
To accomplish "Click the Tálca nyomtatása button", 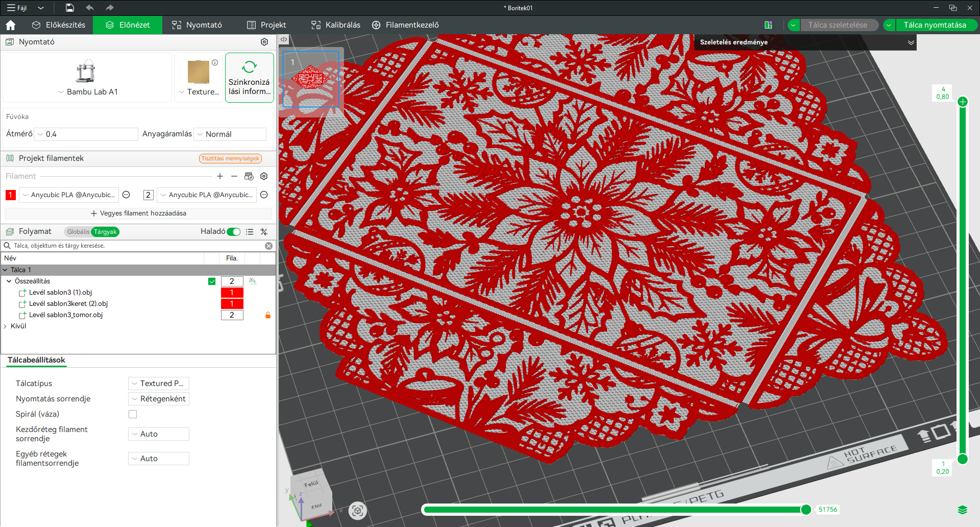I will (935, 25).
